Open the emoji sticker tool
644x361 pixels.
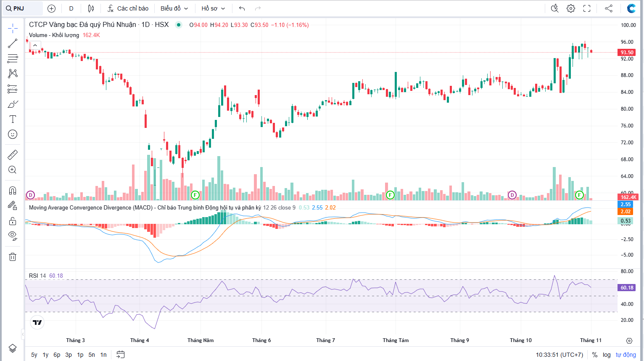pyautogui.click(x=13, y=134)
